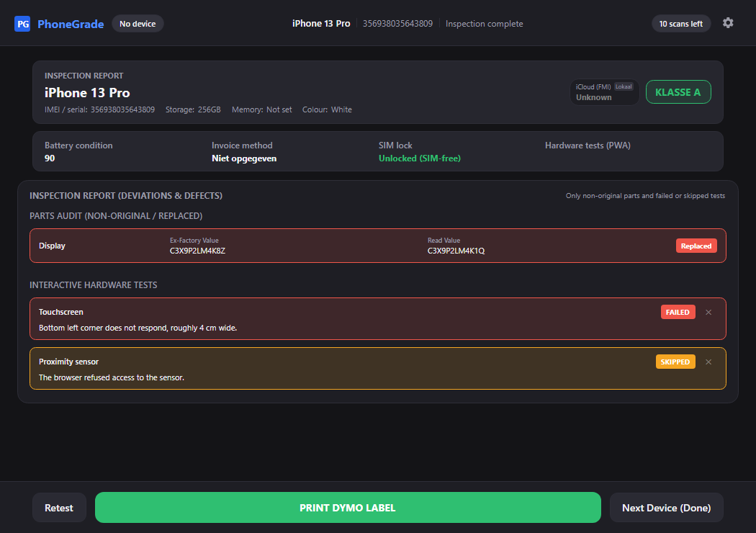The width and height of the screenshot is (756, 533).
Task: Click the Display part name
Action: (52, 246)
